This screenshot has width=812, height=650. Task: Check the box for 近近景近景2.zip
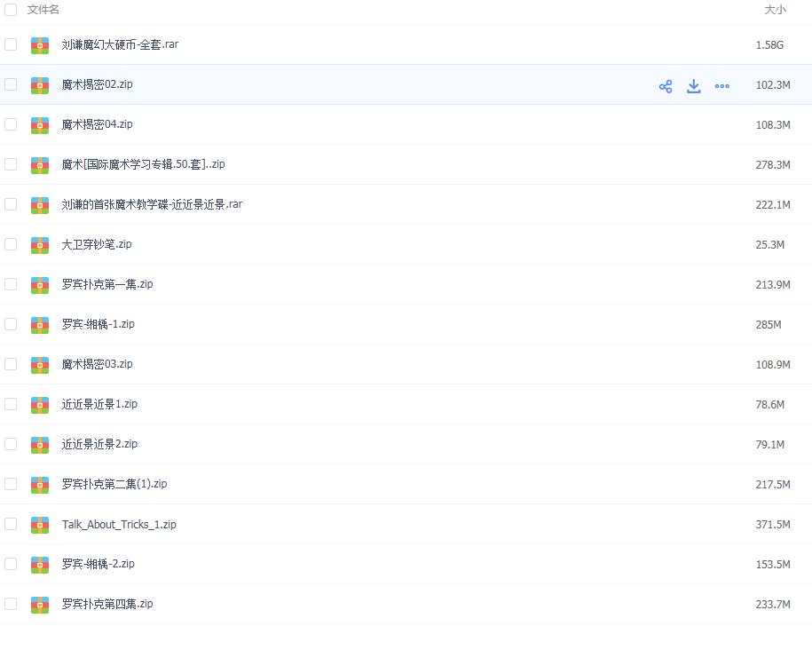point(11,444)
